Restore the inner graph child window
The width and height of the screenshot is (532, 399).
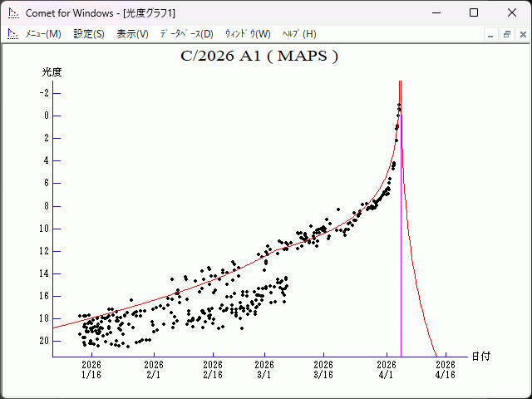coord(506,34)
